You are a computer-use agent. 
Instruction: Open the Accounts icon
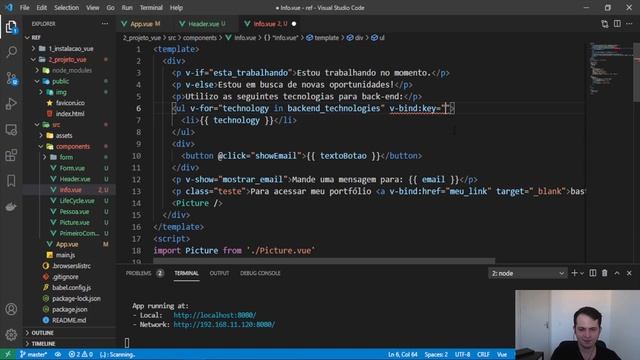[11, 309]
